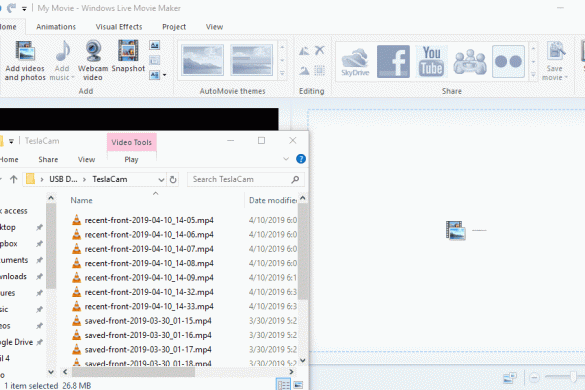The image size is (585, 390).
Task: Open the Credits dropdown arrow
Action: coord(165,75)
